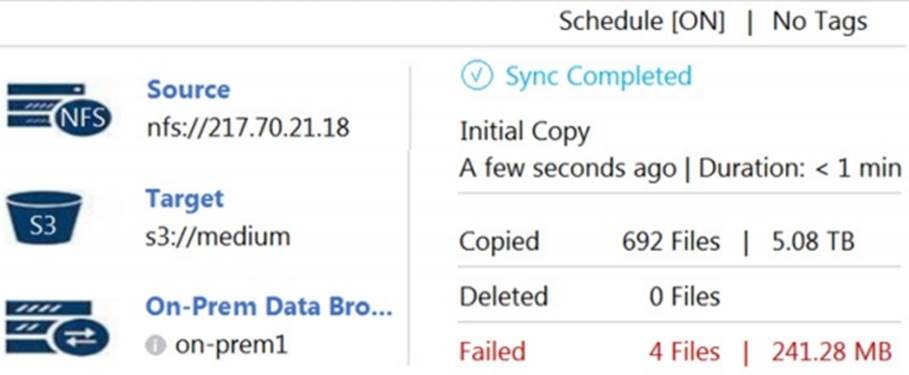Click the NFS server source icon

(x=59, y=110)
